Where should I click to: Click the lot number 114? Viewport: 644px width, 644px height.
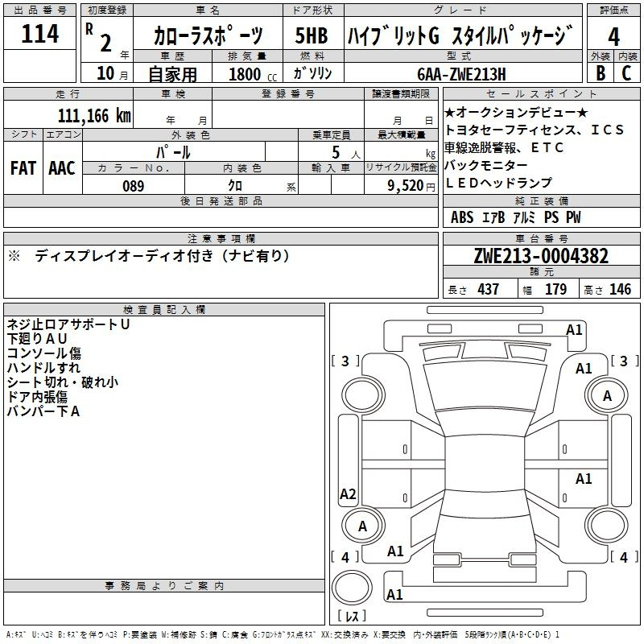40,35
